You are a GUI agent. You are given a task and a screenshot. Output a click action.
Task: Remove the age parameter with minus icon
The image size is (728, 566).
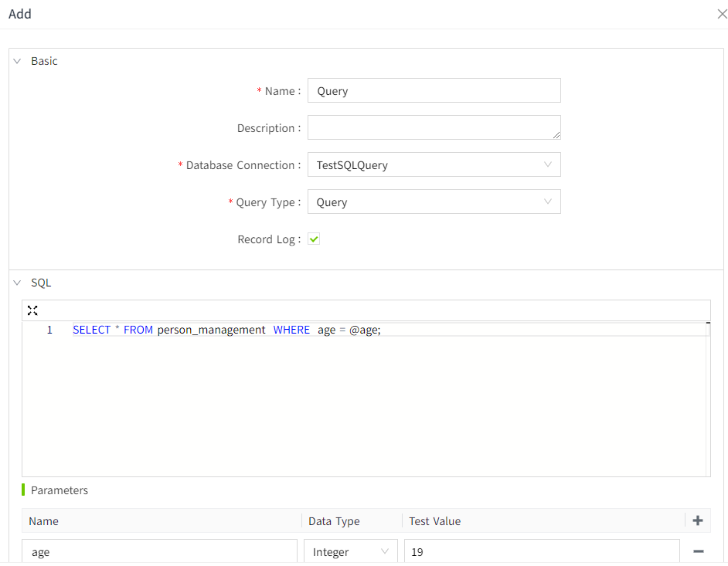click(698, 551)
